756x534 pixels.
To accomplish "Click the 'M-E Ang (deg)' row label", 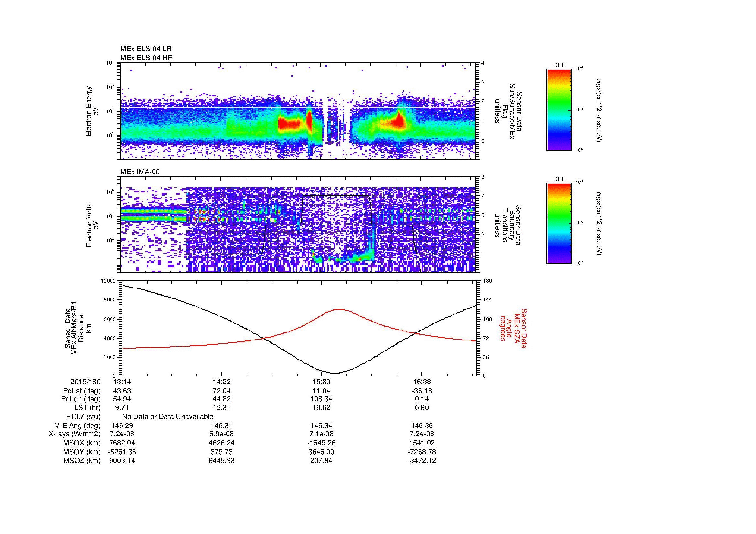I will (x=77, y=426).
